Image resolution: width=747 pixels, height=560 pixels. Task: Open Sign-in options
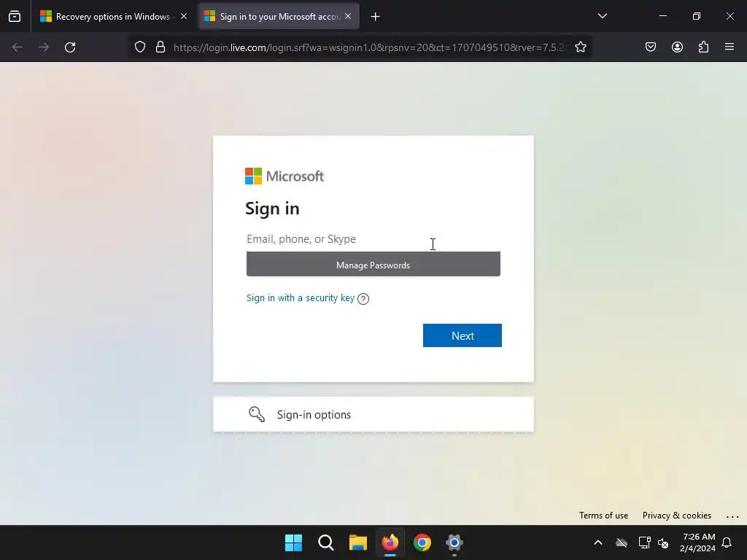pyautogui.click(x=373, y=414)
